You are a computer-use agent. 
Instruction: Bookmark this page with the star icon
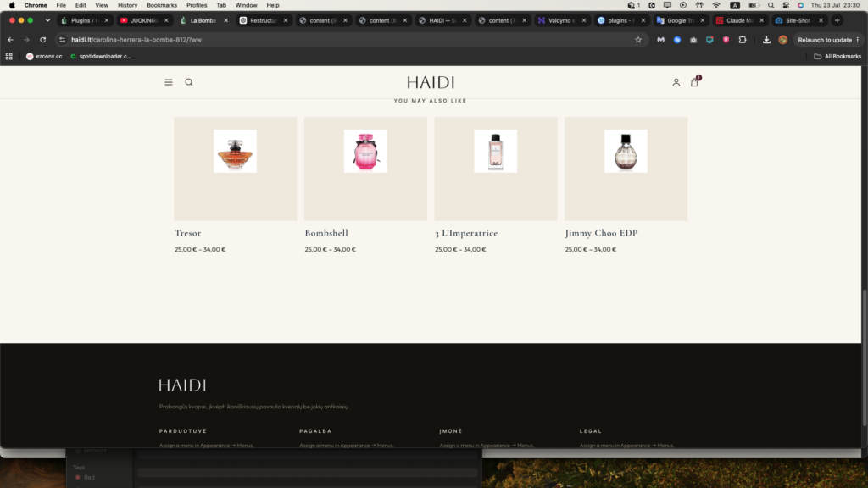tap(637, 40)
